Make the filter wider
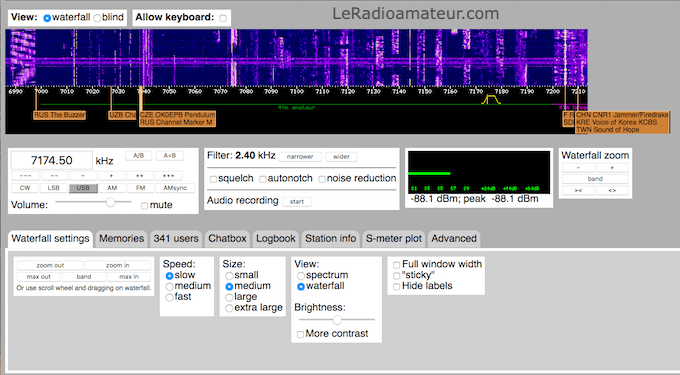680x375 pixels. tap(341, 157)
